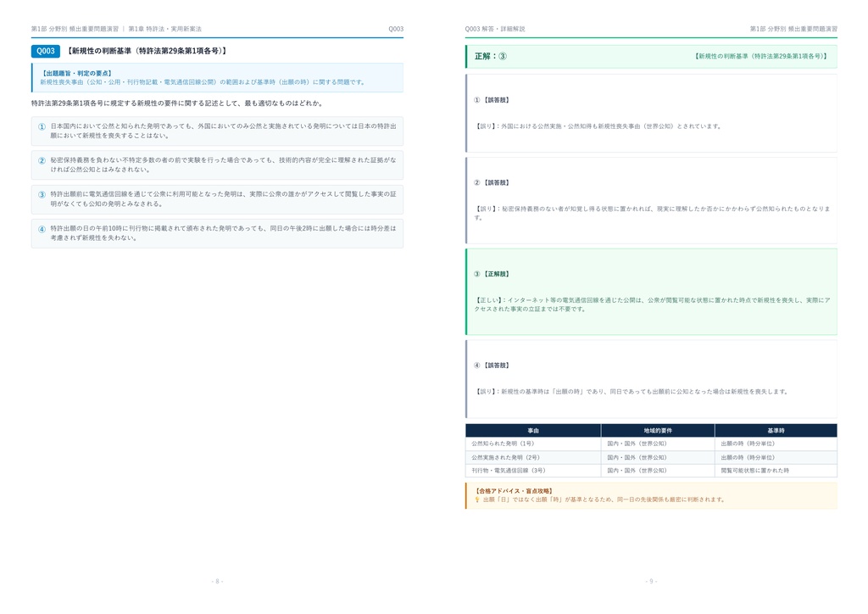Click the Q003 label at left page header corner
868x614 pixels.
pyautogui.click(x=396, y=29)
